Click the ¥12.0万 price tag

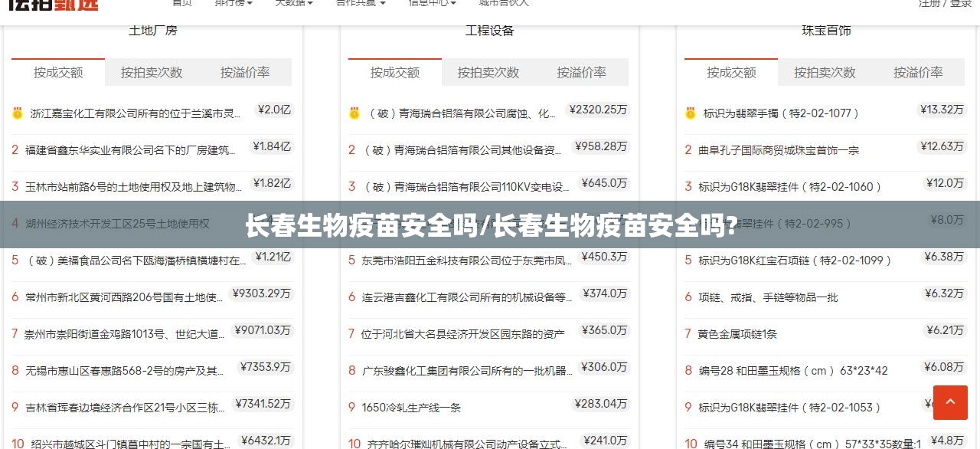click(945, 183)
